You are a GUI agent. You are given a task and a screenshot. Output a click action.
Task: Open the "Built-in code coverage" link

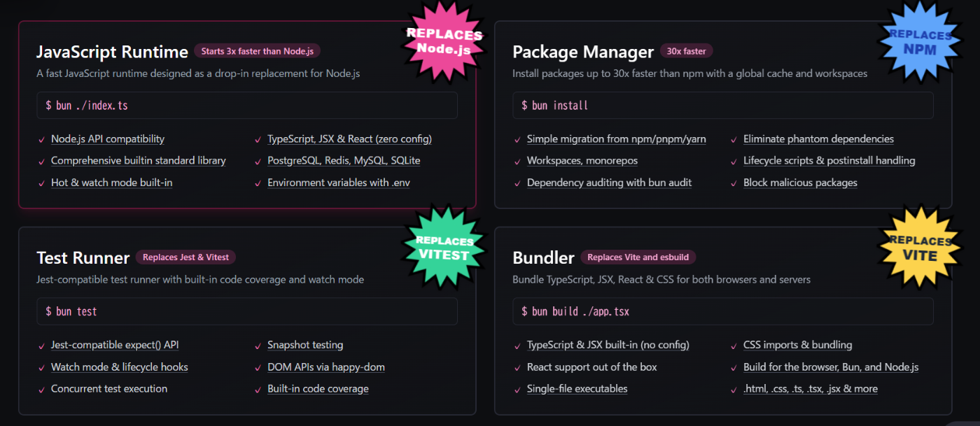pos(318,388)
